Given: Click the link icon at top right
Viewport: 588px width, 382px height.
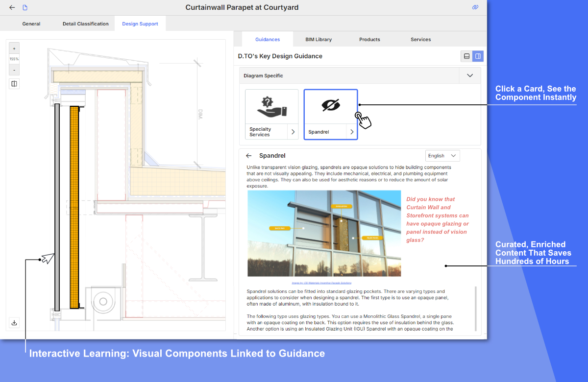Looking at the screenshot, I should click(475, 7).
